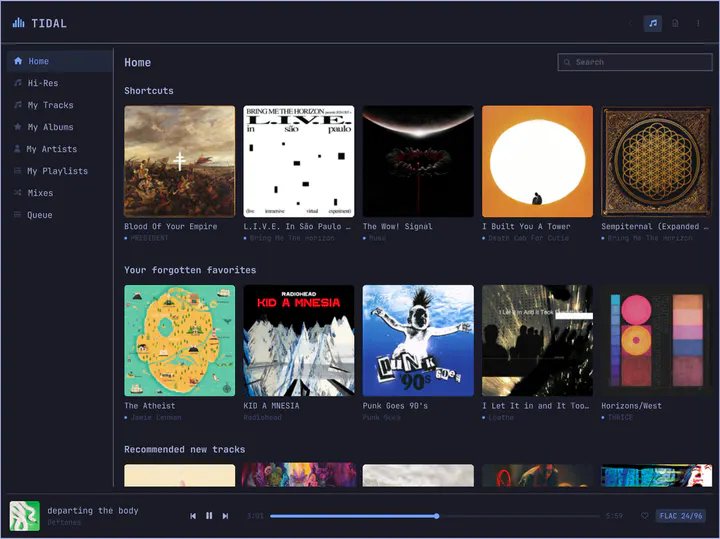Open first Recommended new tracks cover
The height and width of the screenshot is (539, 720).
click(180, 475)
